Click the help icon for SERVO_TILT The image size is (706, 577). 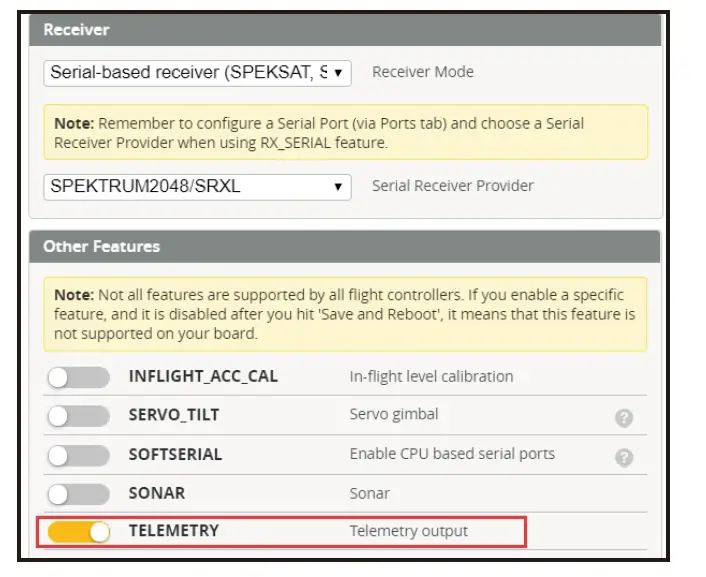point(624,418)
